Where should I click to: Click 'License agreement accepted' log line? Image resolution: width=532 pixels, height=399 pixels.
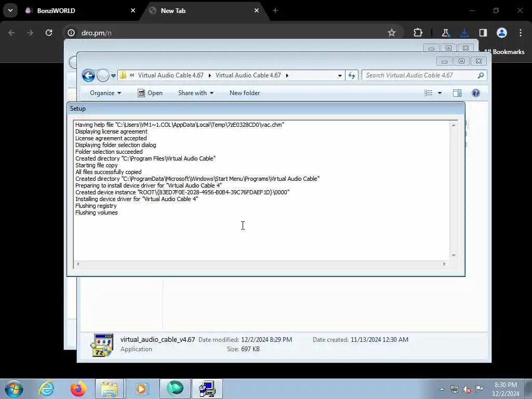(111, 138)
